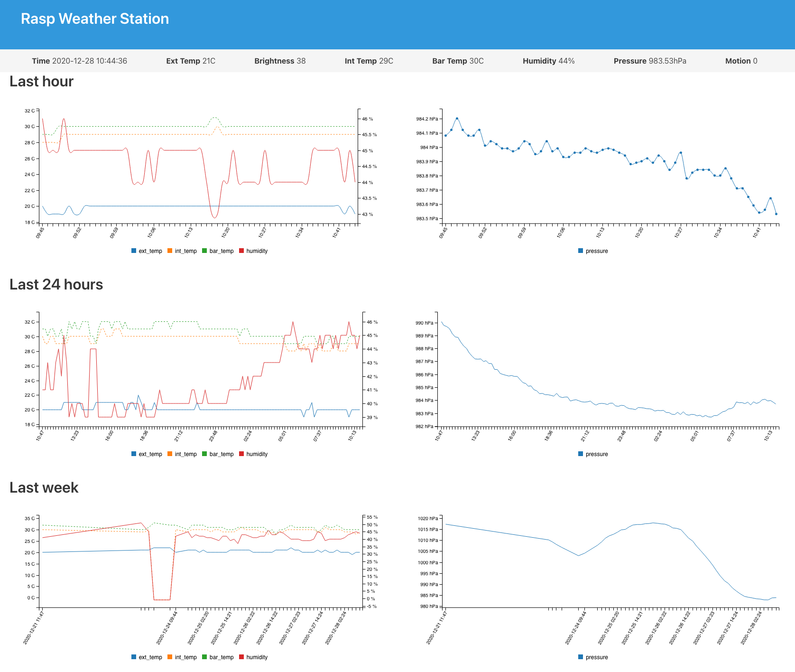Toggle humidity swatch in Last 24 hours legend
Viewport: 795px width, 672px height.
click(241, 454)
